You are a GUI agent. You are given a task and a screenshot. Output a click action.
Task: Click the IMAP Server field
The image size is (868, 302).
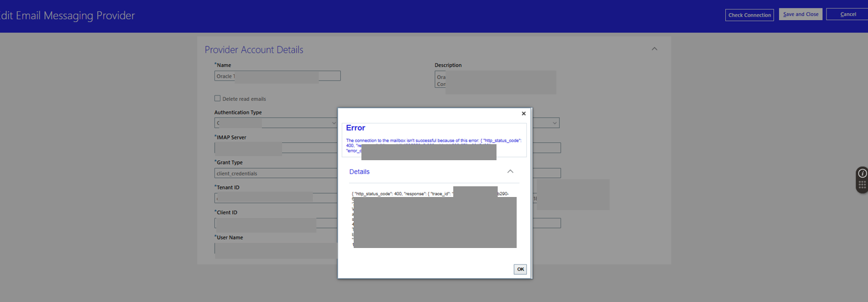[276, 148]
